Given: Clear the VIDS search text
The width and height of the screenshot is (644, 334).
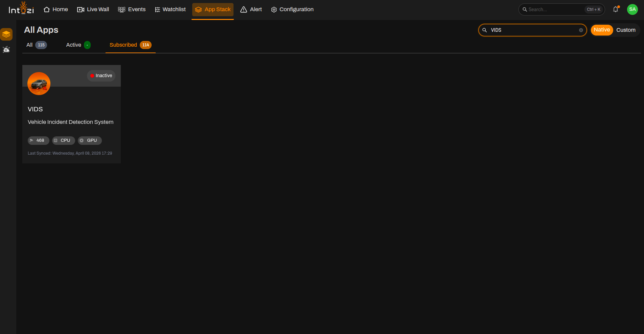Looking at the screenshot, I should (x=581, y=30).
